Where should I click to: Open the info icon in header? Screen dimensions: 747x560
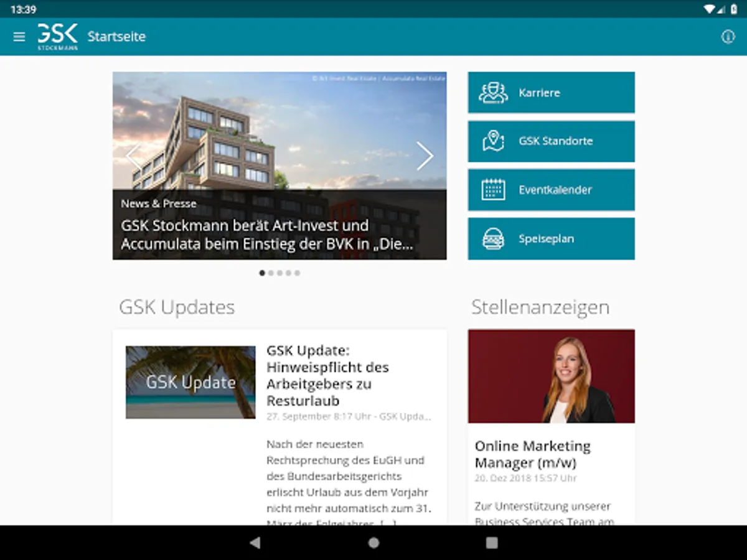pyautogui.click(x=728, y=37)
